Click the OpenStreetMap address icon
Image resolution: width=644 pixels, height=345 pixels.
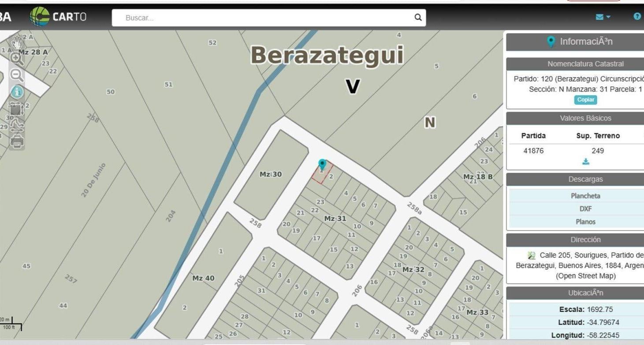tap(532, 255)
